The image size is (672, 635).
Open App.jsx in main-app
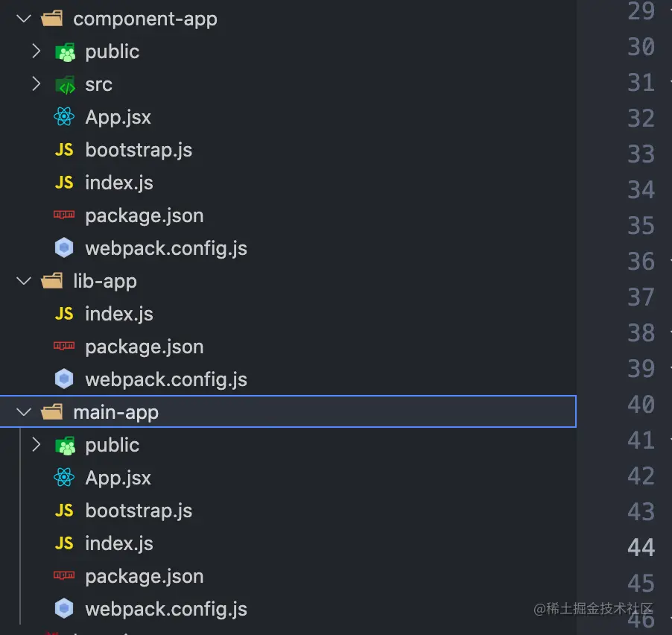pyautogui.click(x=118, y=478)
